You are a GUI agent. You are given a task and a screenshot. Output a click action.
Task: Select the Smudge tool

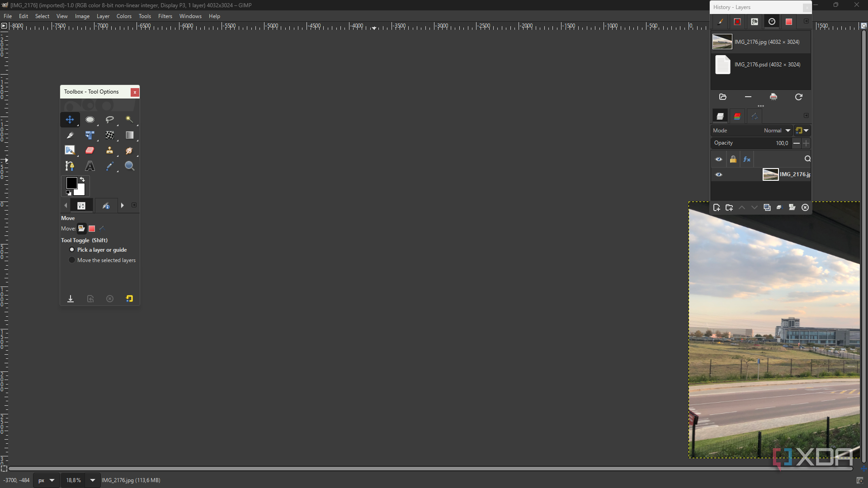coord(129,150)
